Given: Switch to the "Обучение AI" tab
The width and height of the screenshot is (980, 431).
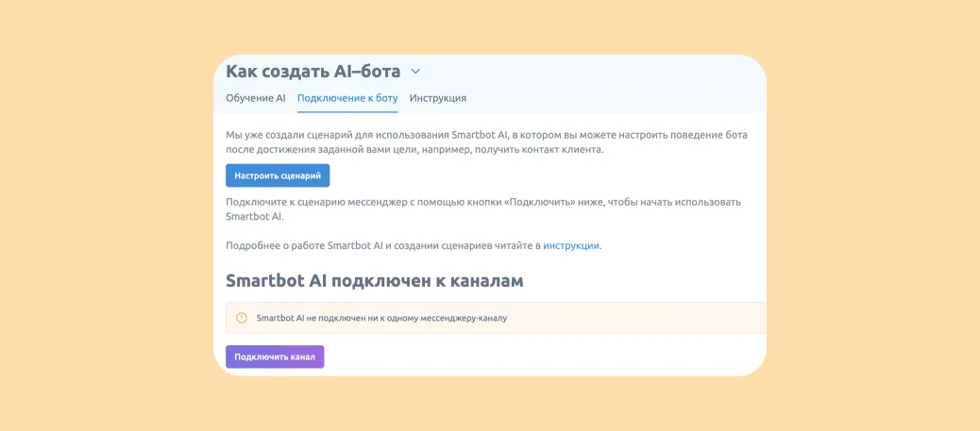Looking at the screenshot, I should click(256, 98).
